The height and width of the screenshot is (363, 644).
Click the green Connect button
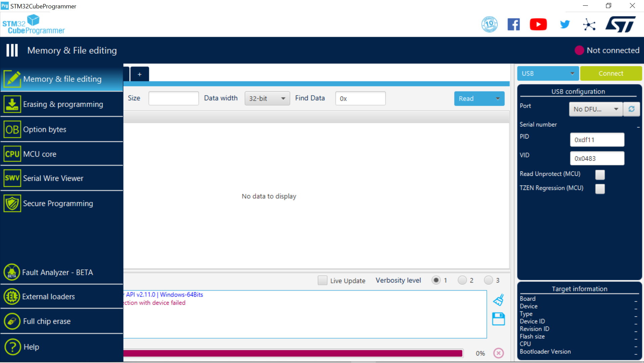coord(611,73)
